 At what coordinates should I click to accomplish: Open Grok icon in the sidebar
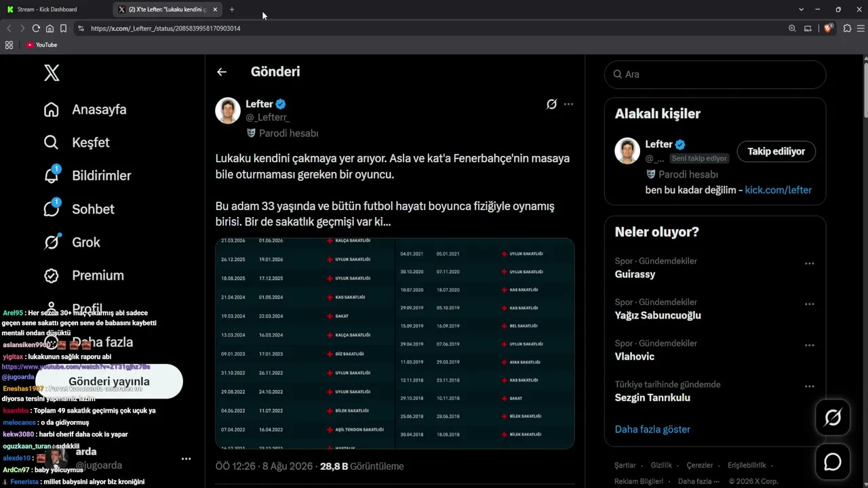coord(52,242)
